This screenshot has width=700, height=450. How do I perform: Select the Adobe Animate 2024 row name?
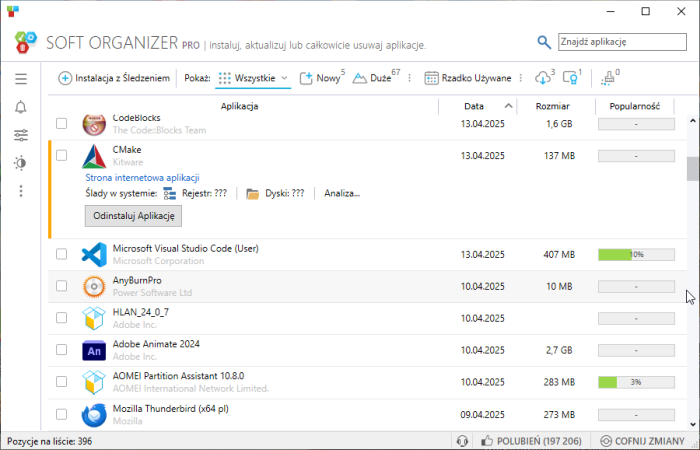click(156, 344)
